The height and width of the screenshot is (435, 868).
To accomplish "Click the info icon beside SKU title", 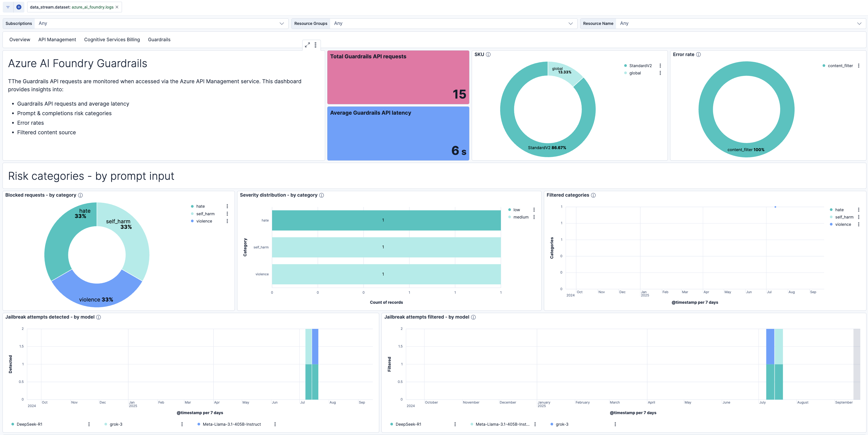I will pyautogui.click(x=489, y=54).
